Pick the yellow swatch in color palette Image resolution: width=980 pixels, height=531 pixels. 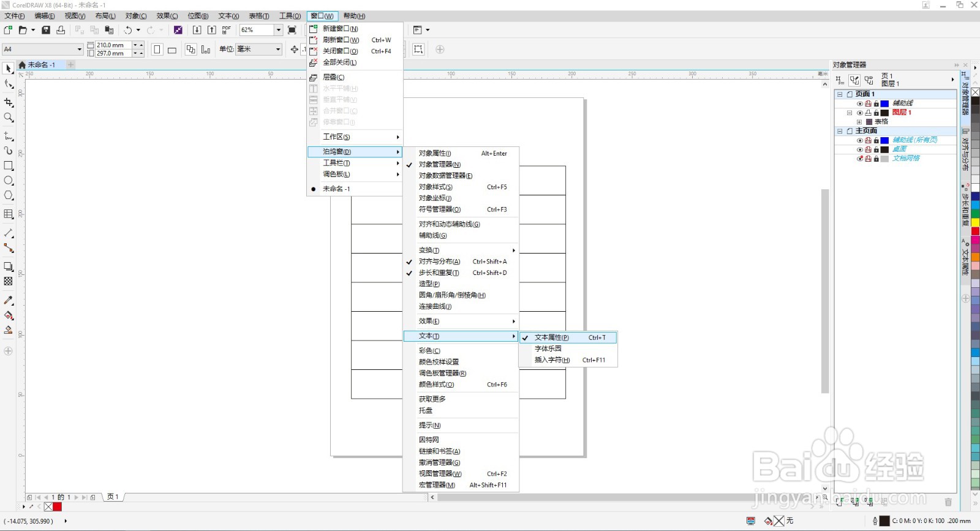pyautogui.click(x=975, y=222)
